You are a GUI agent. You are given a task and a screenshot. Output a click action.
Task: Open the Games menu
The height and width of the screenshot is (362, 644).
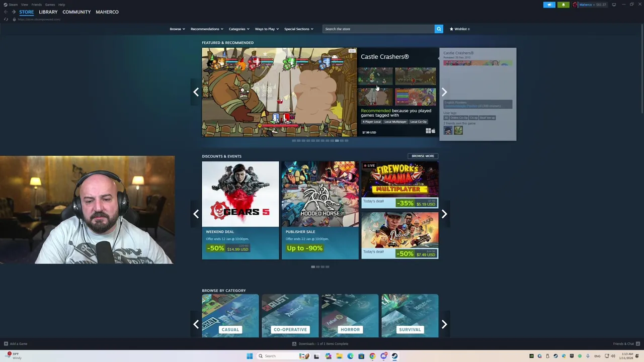50,5
